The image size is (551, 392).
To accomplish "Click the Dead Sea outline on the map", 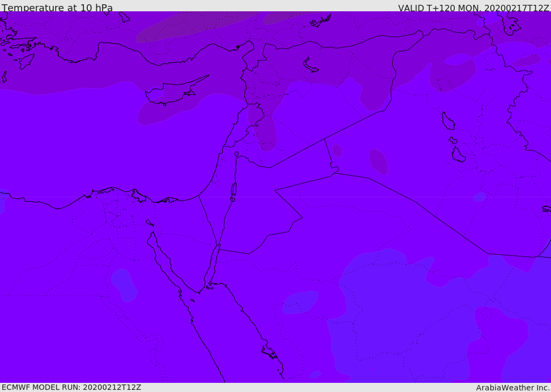I will pos(234,192).
